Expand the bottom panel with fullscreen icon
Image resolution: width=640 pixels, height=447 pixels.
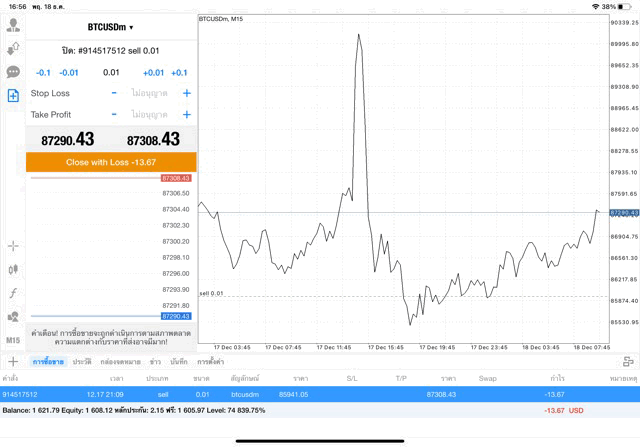coord(627,361)
